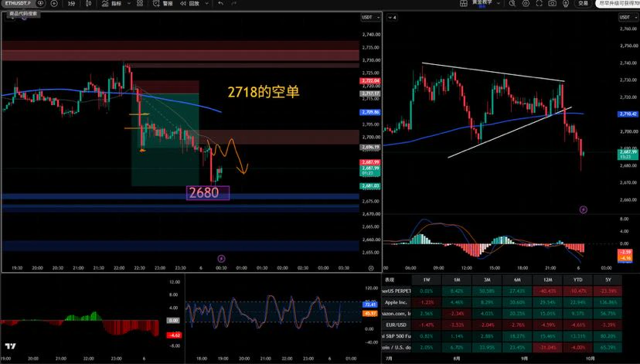Select the 3M performance column header
Screen dimensions: 640x364
pos(487,280)
